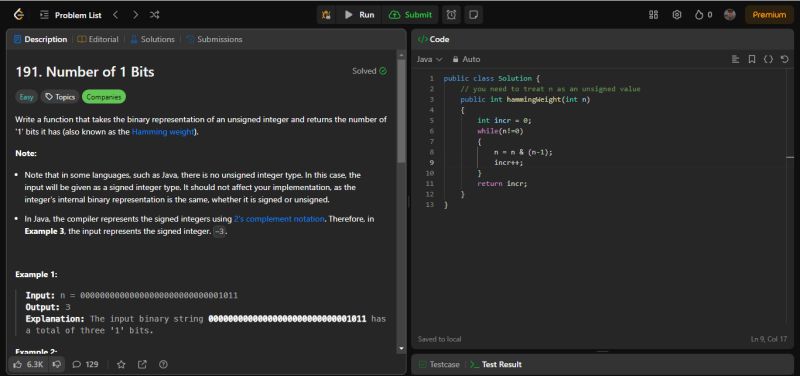
Task: Click the Solved status indicator
Action: (x=369, y=71)
